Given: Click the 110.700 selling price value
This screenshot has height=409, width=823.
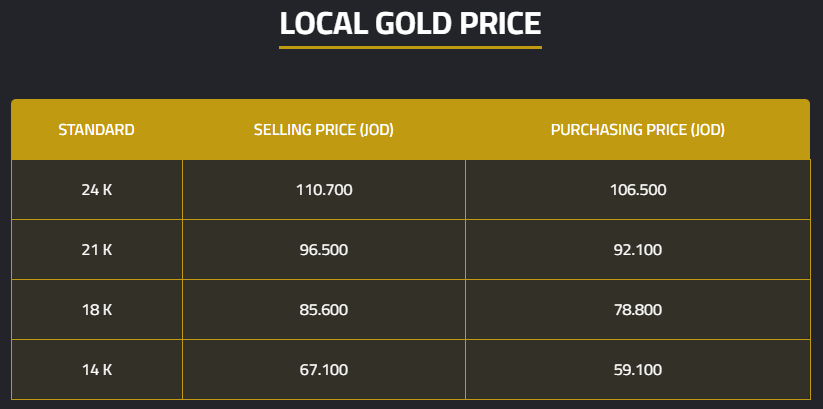Looking at the screenshot, I should [323, 190].
